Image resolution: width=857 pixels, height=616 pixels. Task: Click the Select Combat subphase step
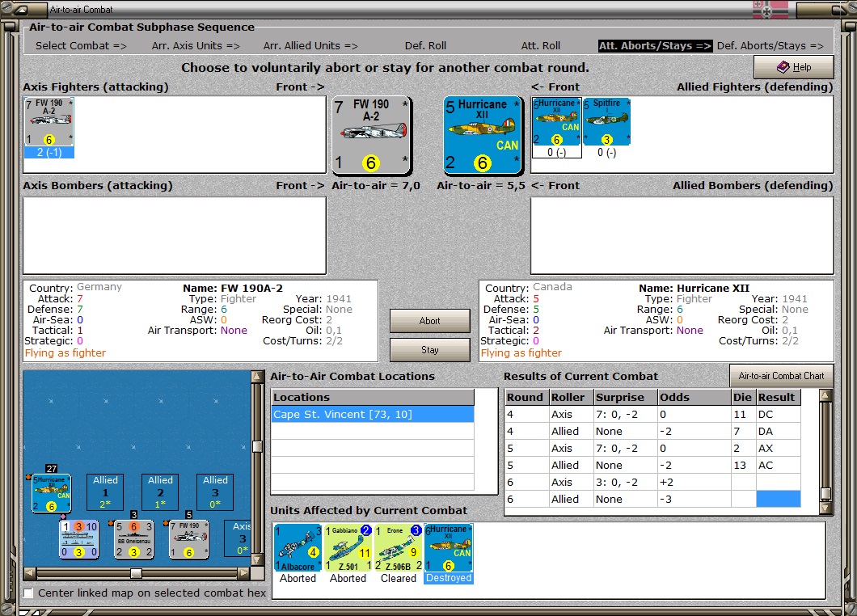click(x=81, y=46)
